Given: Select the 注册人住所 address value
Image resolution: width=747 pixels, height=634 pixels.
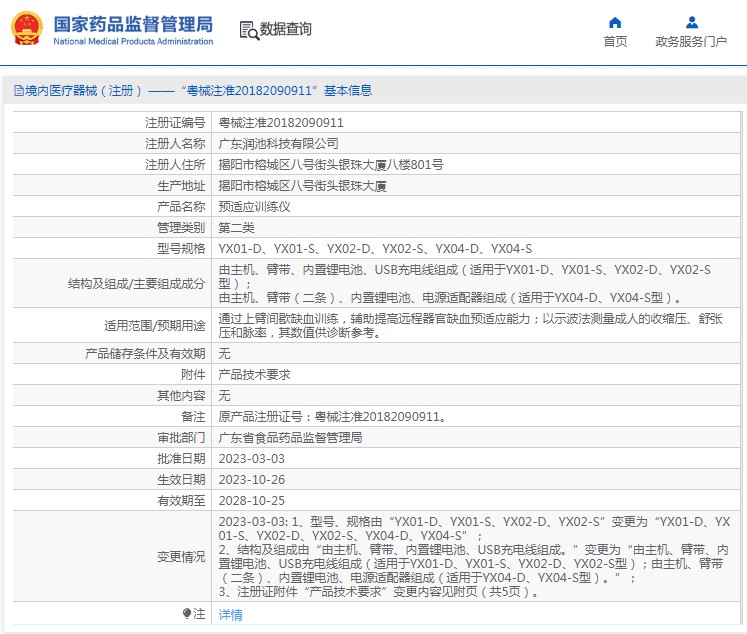Looking at the screenshot, I should point(331,165).
